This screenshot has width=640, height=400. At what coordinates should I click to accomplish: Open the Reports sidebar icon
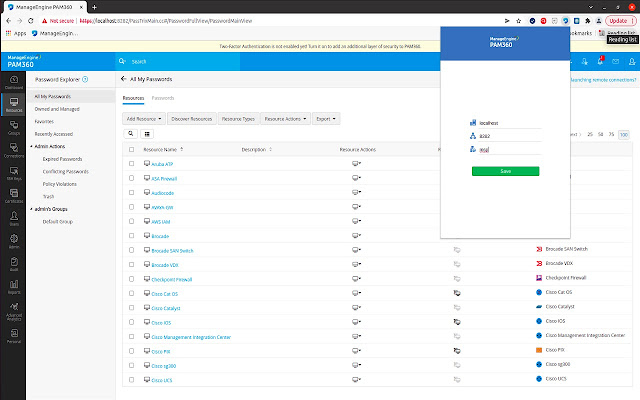(x=14, y=287)
